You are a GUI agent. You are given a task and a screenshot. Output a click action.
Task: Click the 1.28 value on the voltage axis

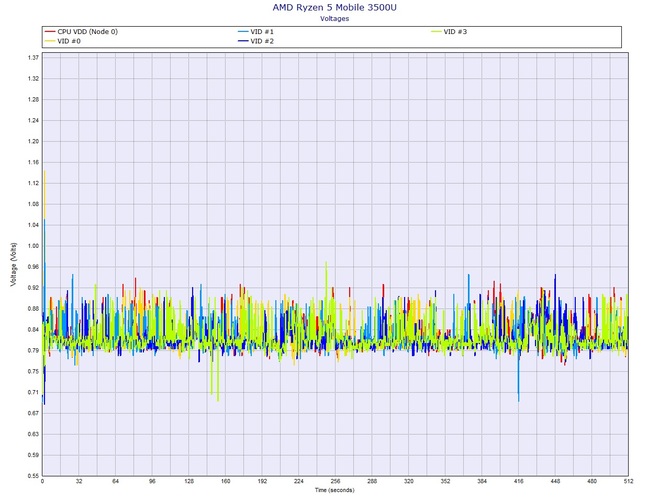pos(33,100)
